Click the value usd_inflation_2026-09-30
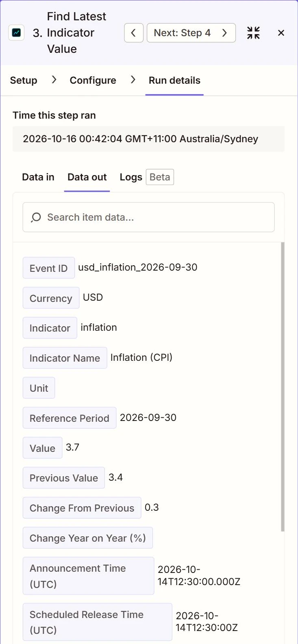Image resolution: width=298 pixels, height=644 pixels. pyautogui.click(x=138, y=267)
